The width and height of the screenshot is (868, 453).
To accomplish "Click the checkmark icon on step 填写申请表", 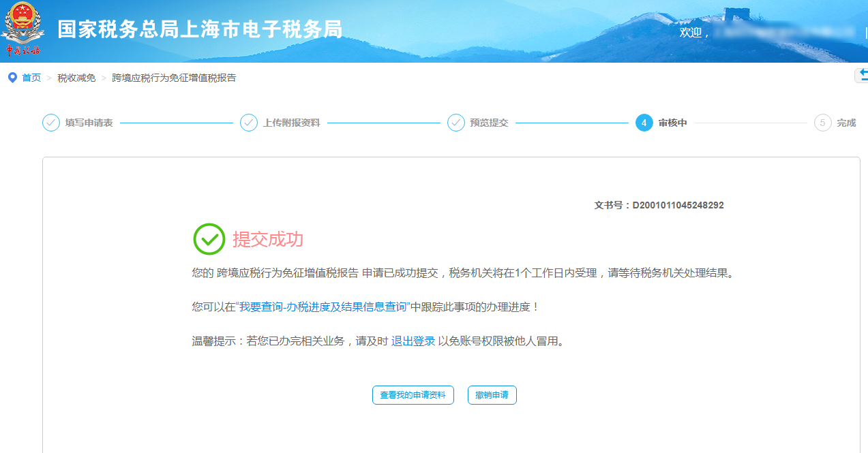I will 50,123.
